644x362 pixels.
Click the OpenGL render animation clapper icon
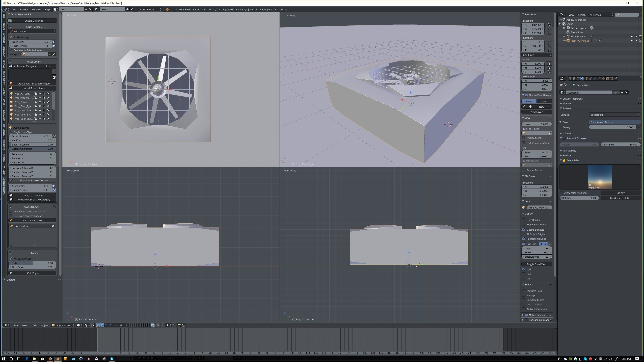click(183, 325)
